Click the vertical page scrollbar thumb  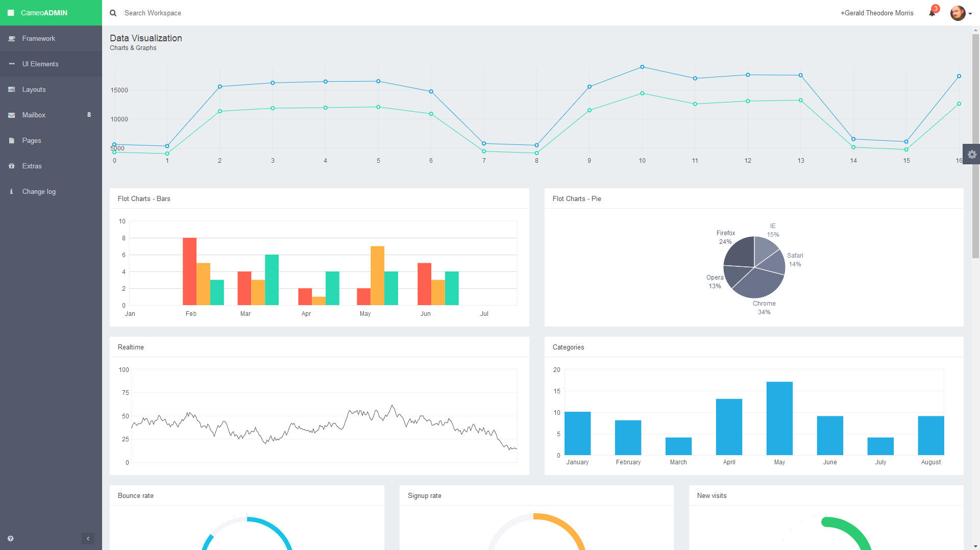click(975, 146)
